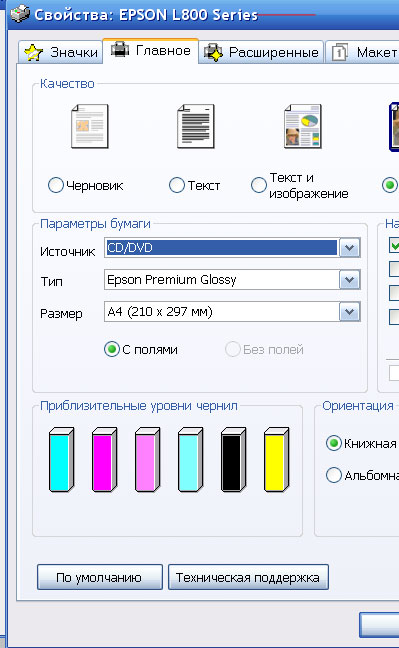Click the light magenta ink level cartridge
The image size is (399, 648).
point(148,460)
